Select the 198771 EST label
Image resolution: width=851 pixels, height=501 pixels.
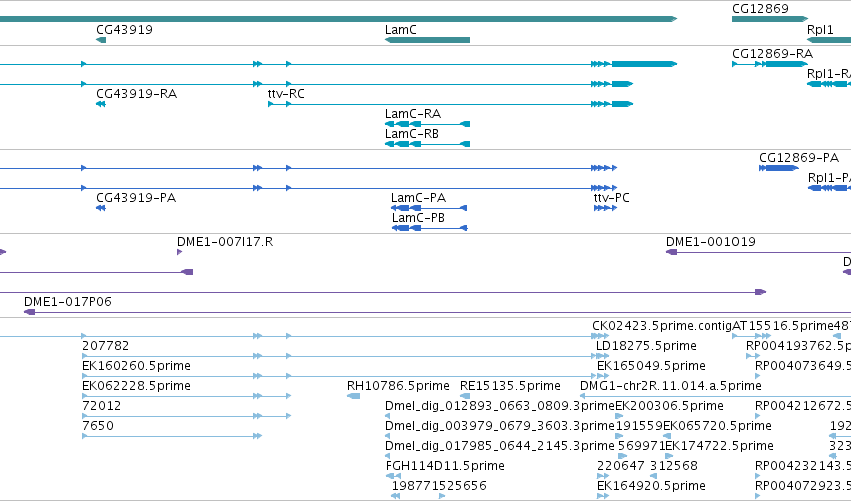[415, 486]
